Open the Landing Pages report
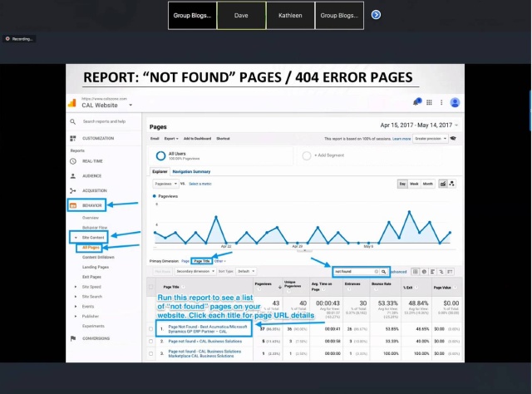 click(96, 267)
